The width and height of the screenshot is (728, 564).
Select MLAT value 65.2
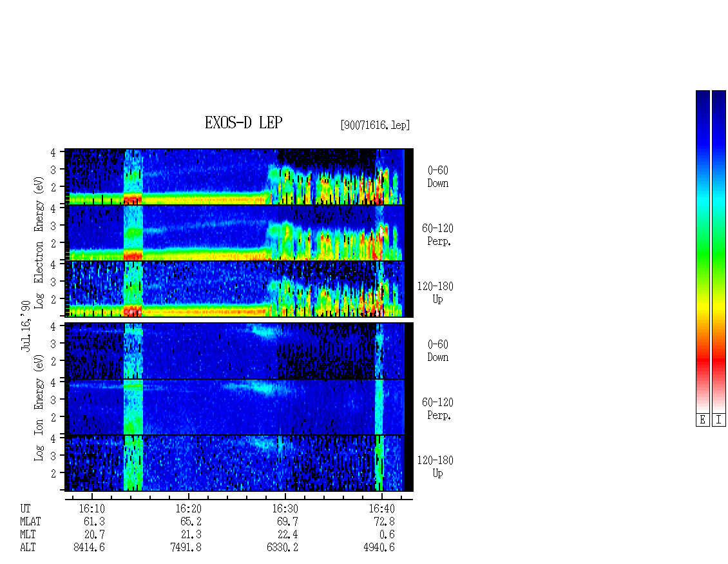point(191,521)
